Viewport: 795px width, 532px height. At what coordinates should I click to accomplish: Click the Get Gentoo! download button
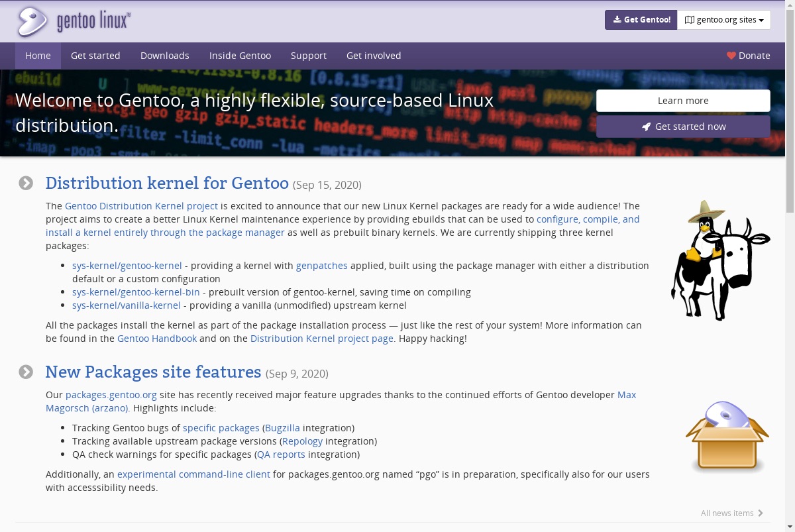[x=641, y=20]
